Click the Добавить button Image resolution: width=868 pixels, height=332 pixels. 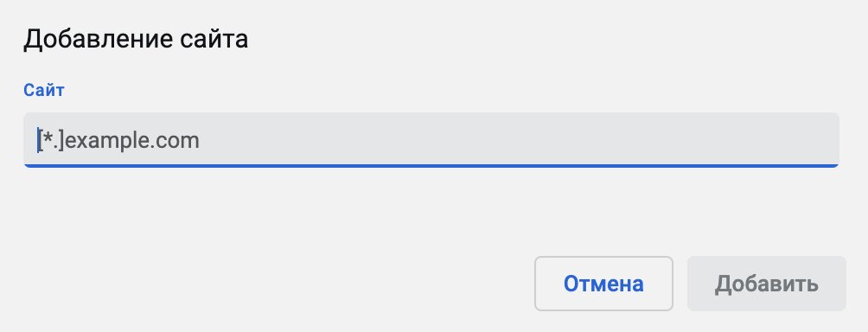pyautogui.click(x=767, y=284)
